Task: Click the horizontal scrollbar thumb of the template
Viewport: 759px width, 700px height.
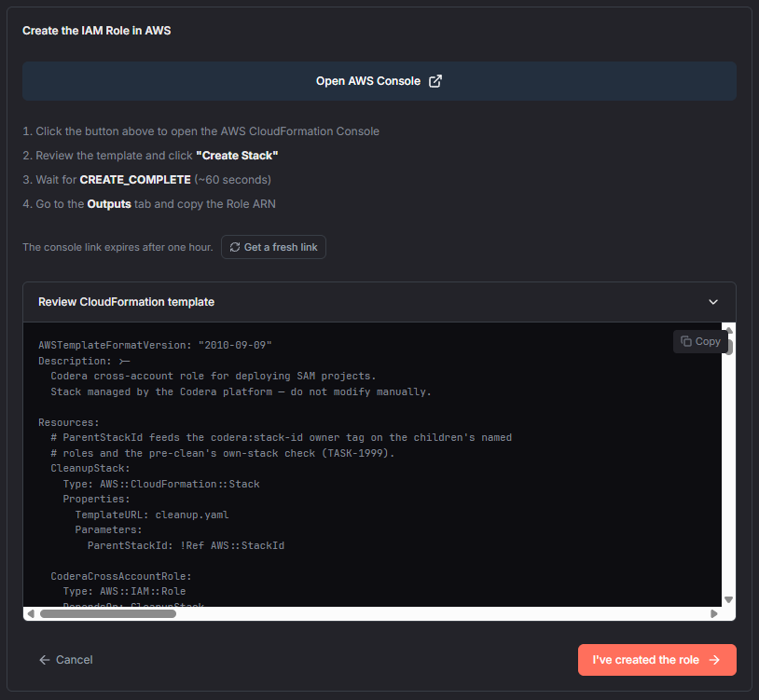Action: click(108, 614)
